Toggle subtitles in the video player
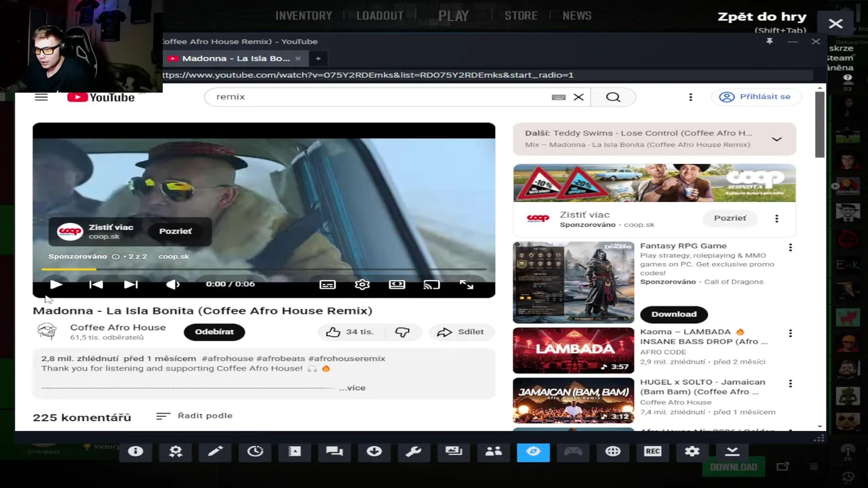This screenshot has height=488, width=868. 328,285
